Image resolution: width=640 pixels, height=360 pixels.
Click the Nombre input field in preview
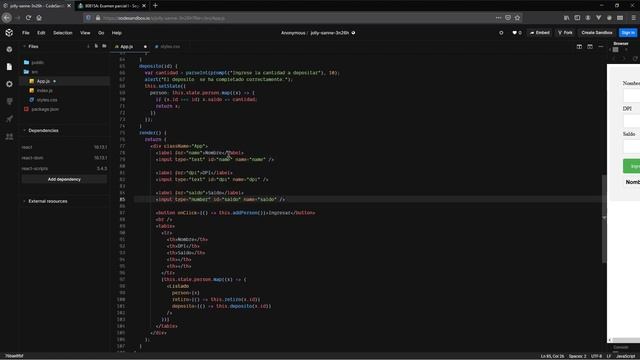click(x=631, y=96)
